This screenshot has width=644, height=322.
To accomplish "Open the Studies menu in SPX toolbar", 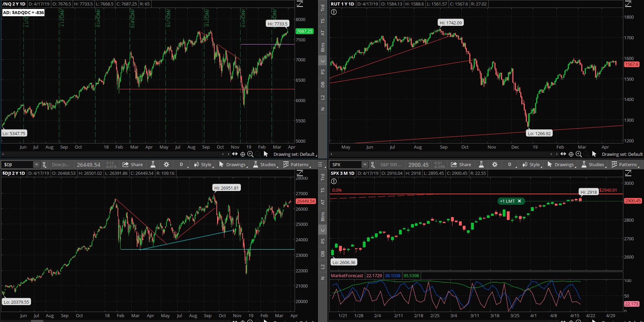I will pos(593,164).
